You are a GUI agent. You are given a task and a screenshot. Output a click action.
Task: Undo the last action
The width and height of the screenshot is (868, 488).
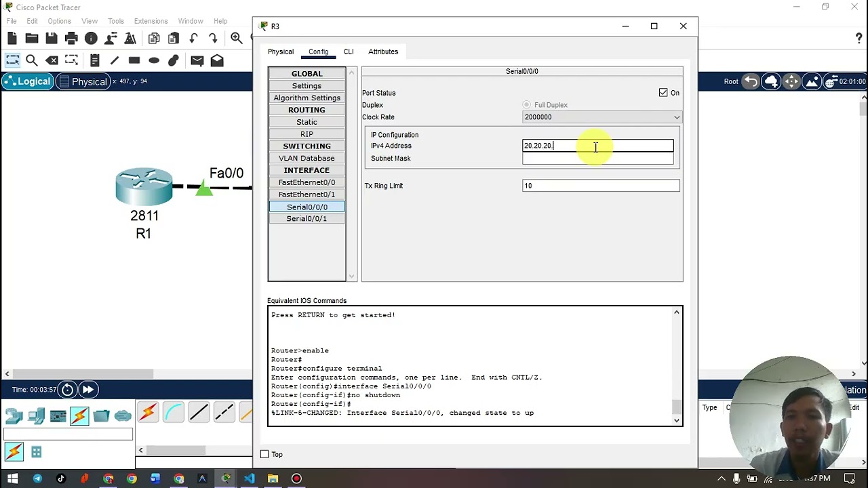coord(193,39)
